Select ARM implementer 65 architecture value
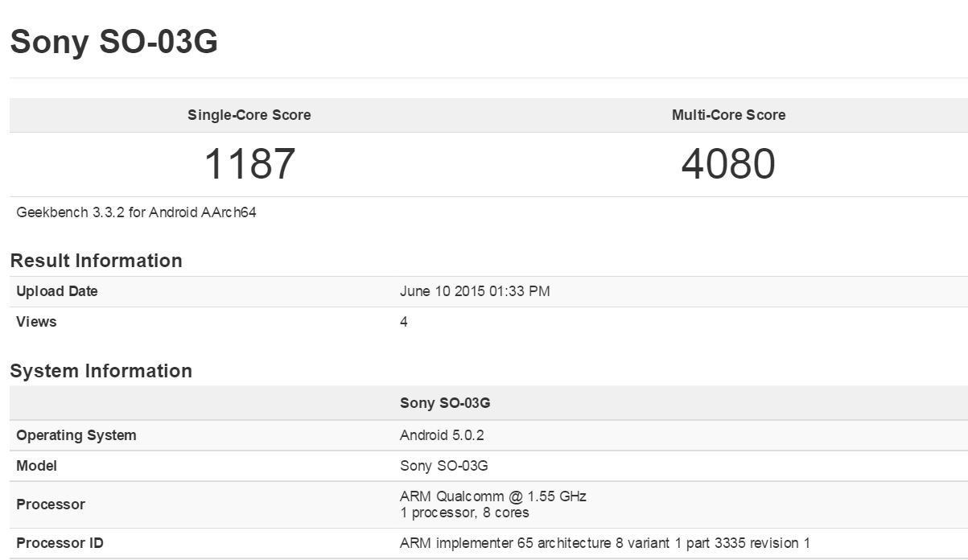This screenshot has width=968, height=560. pyautogui.click(x=605, y=543)
